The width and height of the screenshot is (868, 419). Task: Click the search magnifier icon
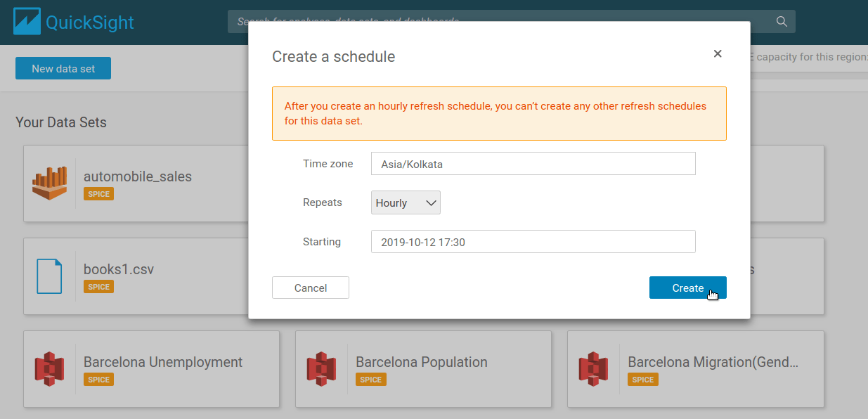point(781,21)
